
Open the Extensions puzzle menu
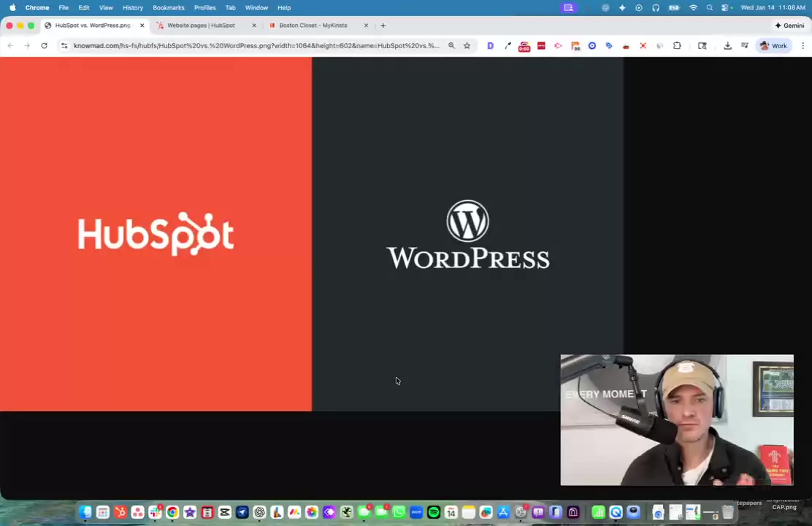click(677, 45)
